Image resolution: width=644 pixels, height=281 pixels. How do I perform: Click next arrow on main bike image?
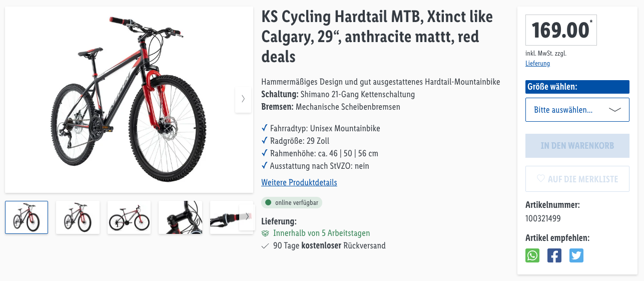coord(243,99)
